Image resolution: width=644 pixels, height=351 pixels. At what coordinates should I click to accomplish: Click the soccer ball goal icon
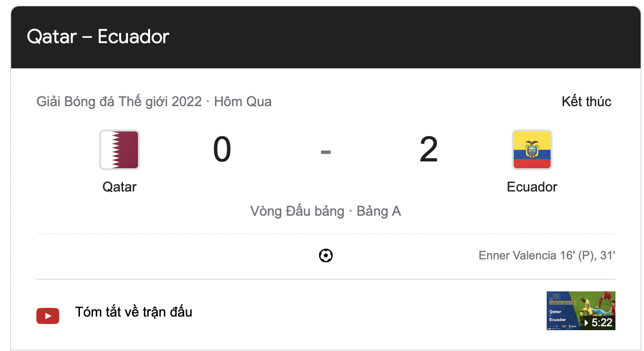coord(326,255)
